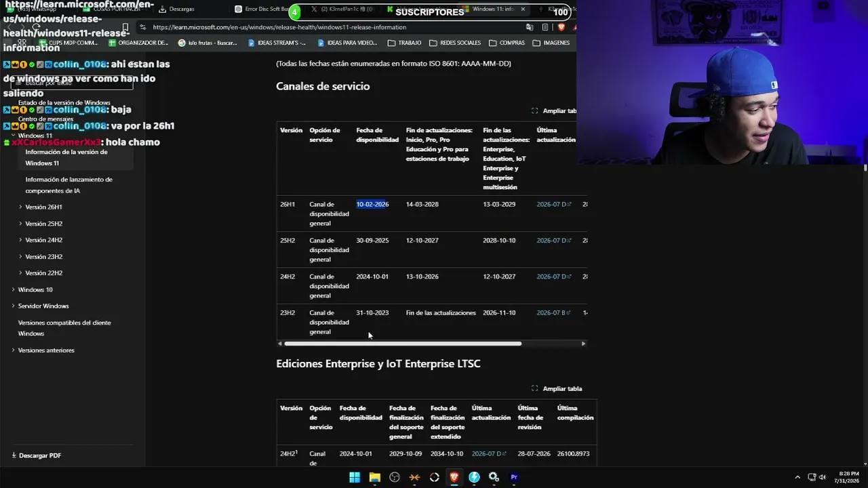The height and width of the screenshot is (488, 868).
Task: Click the table's right scroll arrow
Action: [x=583, y=344]
